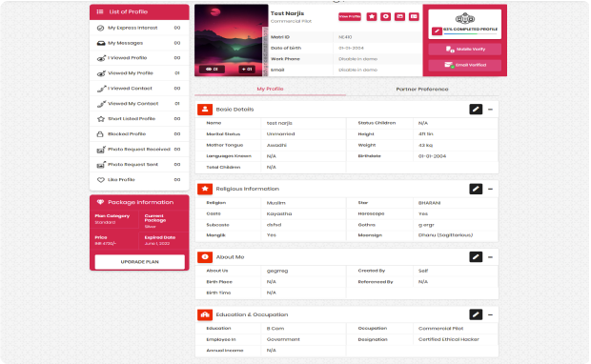Open My Messages in sidebar

coord(139,43)
